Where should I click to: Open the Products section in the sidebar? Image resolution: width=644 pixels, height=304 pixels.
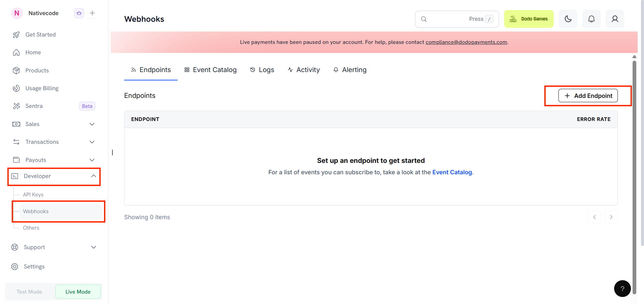coord(37,70)
